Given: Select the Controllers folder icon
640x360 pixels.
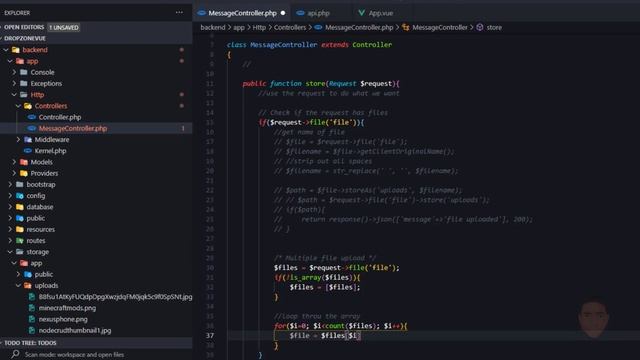Looking at the screenshot, I should point(28,106).
